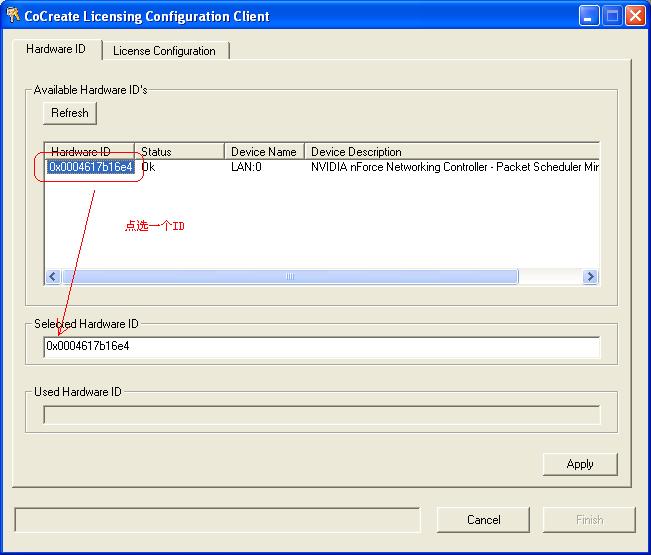651x555 pixels.
Task: Close the CoCreate Licensing Configuration Client
Action: pos(636,16)
